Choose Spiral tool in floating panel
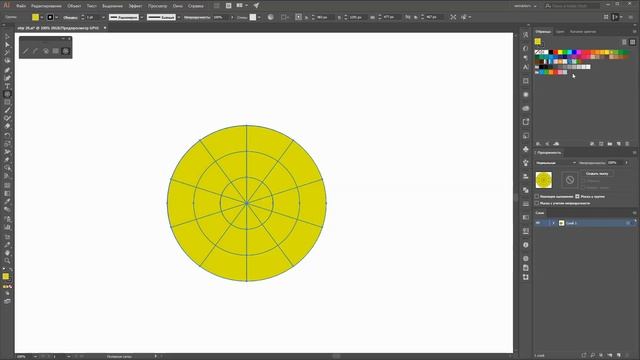Image resolution: width=640 pixels, height=360 pixels. pos(46,51)
